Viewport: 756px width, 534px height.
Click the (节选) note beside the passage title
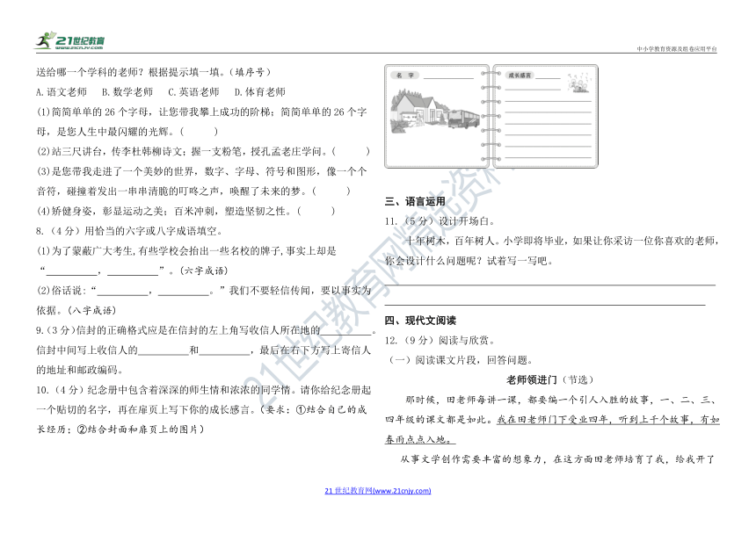click(578, 380)
